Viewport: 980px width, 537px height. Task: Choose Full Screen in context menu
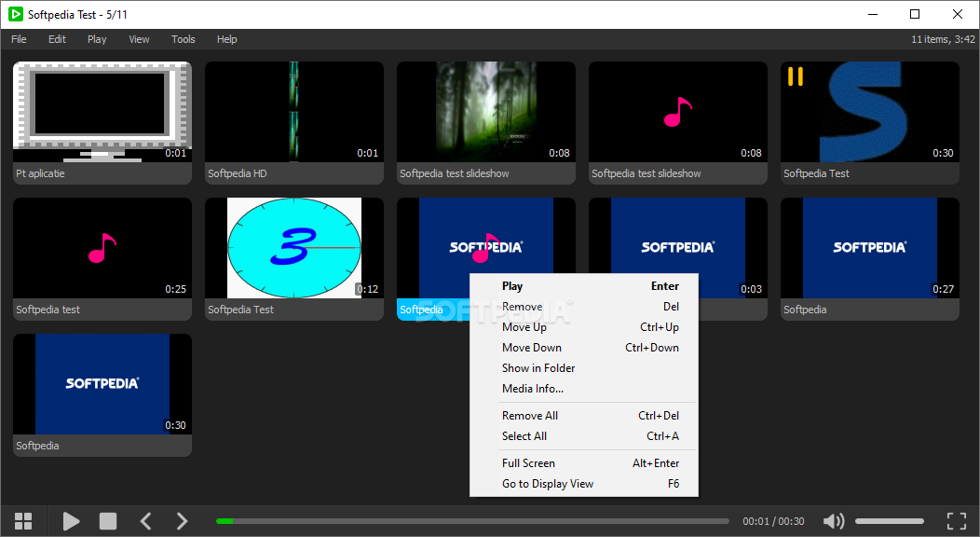[x=584, y=463]
